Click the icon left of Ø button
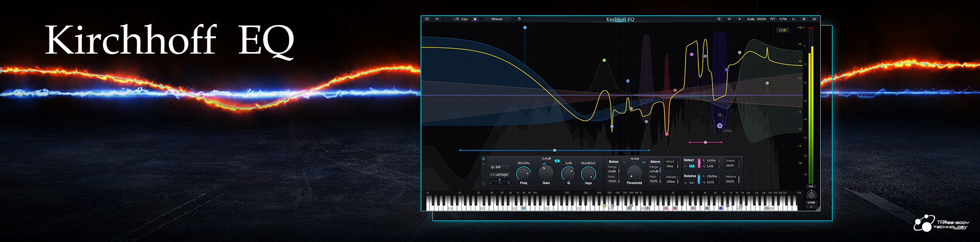Viewport: 980px width, 242px height. pos(719,19)
